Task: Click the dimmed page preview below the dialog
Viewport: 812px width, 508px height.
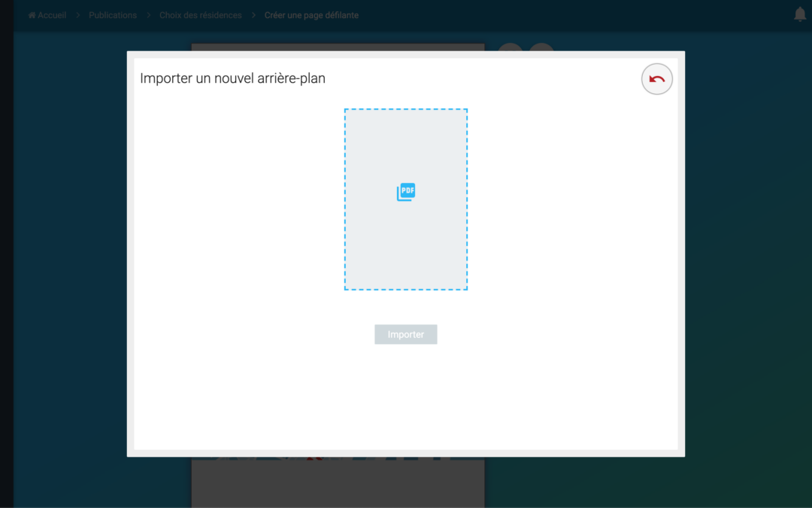Action: click(338, 482)
